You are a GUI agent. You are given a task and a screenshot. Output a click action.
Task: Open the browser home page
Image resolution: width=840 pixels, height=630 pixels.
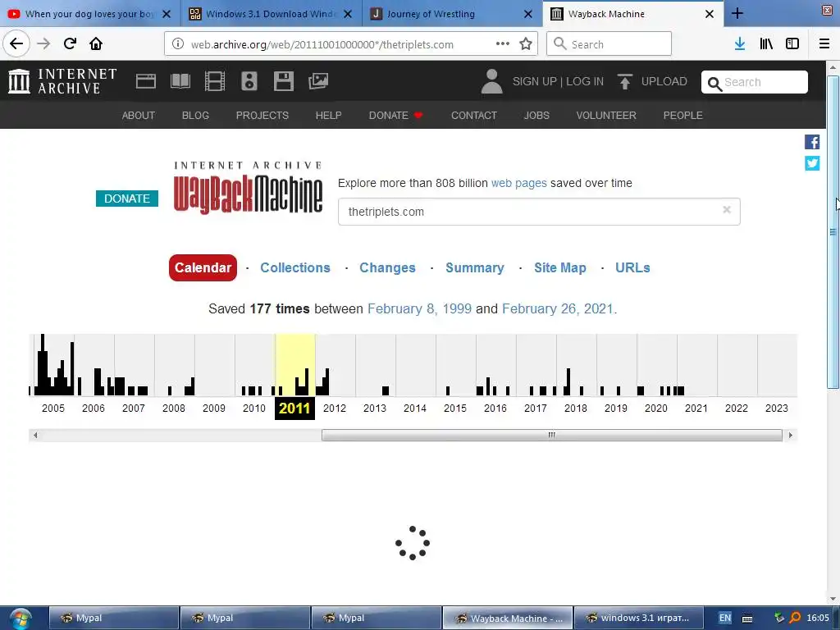pos(96,43)
